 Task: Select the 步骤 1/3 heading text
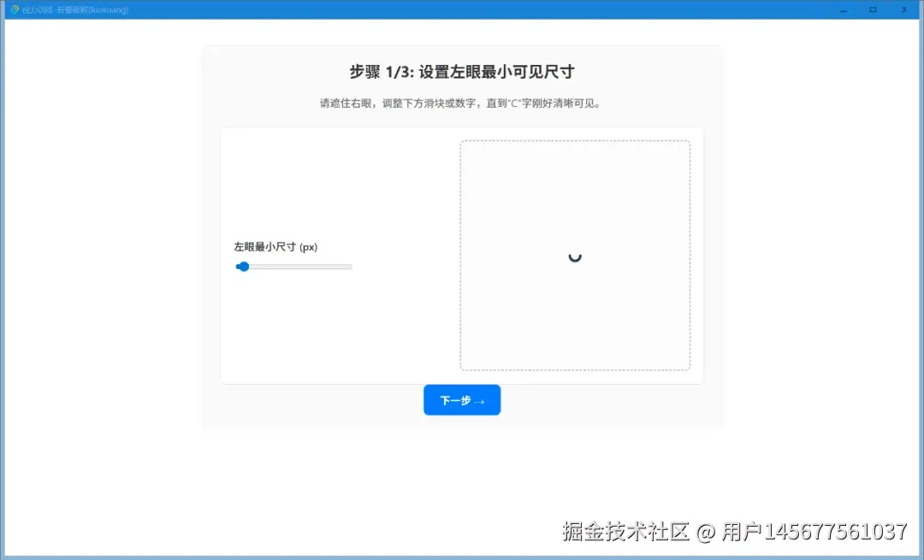click(x=462, y=71)
